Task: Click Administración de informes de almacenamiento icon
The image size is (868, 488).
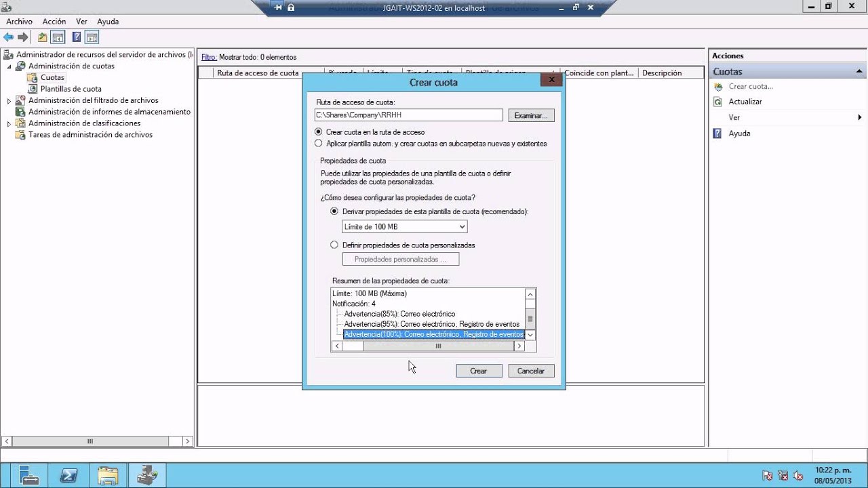Action: [20, 112]
